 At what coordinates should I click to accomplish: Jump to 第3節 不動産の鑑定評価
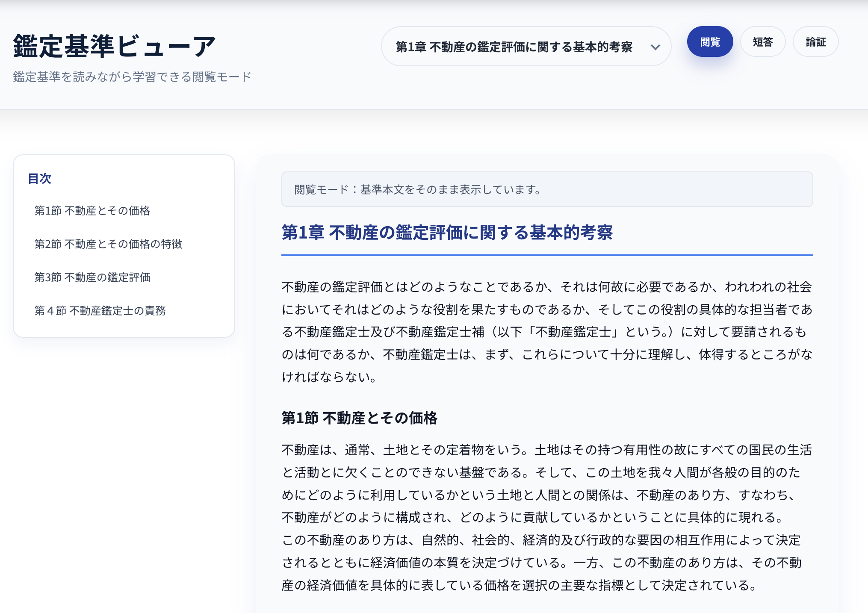[93, 278]
